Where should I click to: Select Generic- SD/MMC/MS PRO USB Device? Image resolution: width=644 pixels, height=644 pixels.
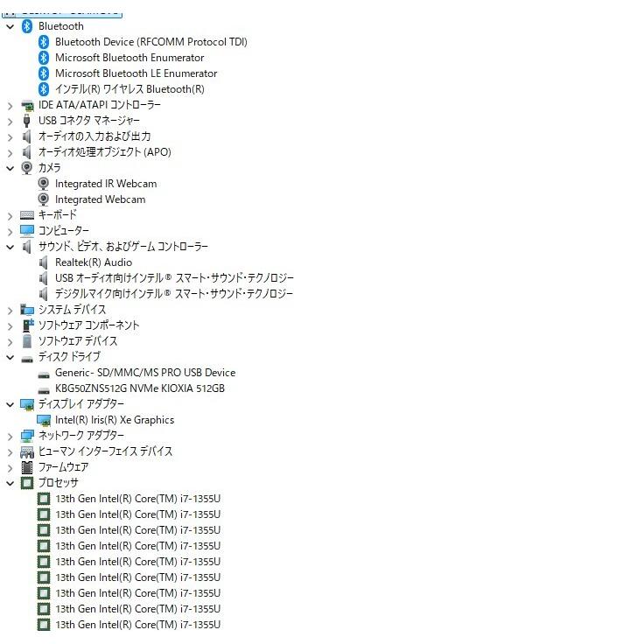145,373
